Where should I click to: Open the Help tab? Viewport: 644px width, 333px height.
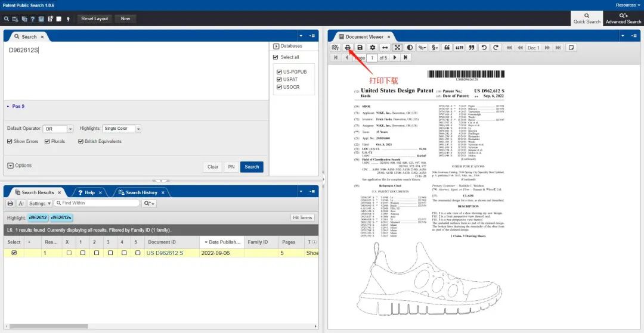(89, 192)
